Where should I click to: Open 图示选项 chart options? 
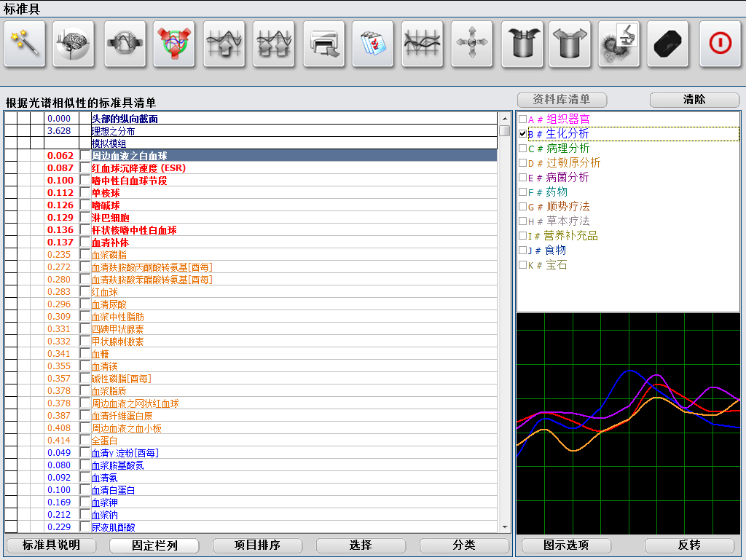(x=566, y=545)
